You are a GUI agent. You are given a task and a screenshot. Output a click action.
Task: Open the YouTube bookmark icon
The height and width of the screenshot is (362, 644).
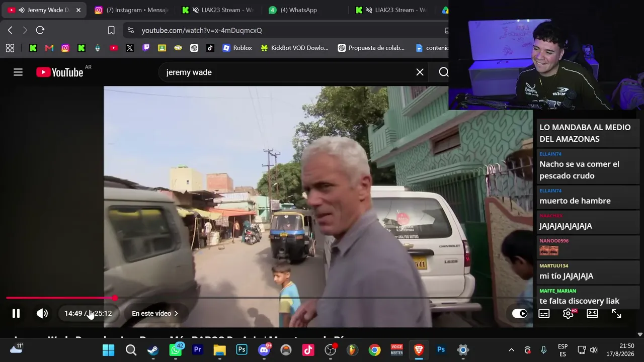114,48
